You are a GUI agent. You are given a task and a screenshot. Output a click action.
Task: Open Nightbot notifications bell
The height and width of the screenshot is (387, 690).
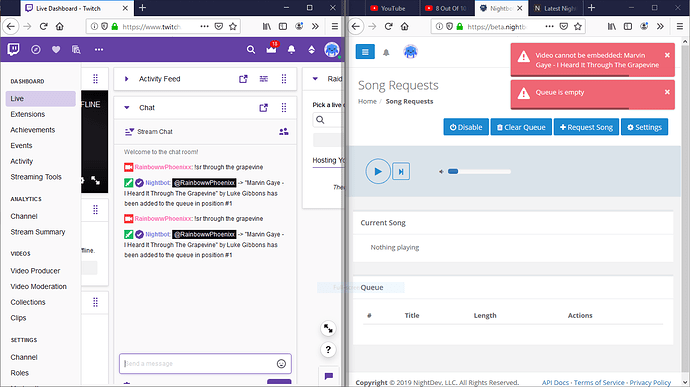click(386, 52)
